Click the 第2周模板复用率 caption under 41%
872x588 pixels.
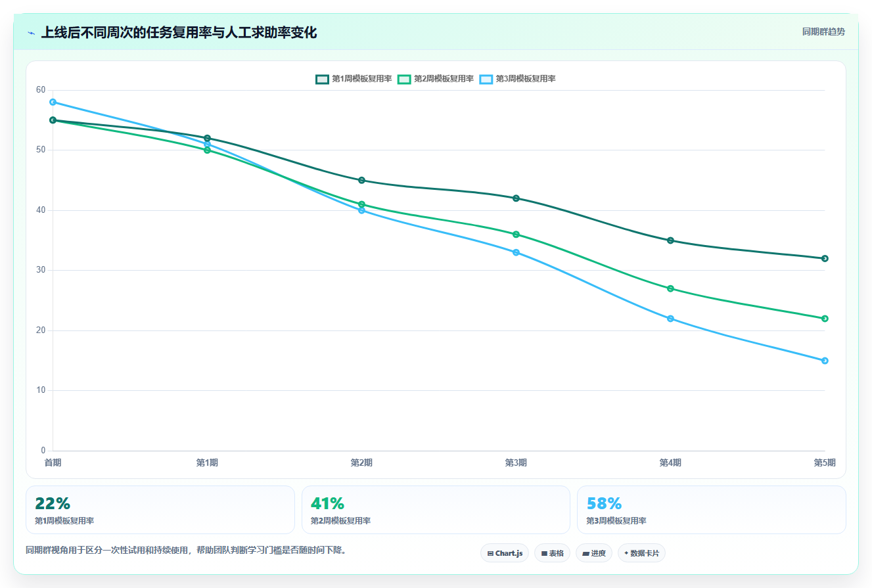pos(340,521)
